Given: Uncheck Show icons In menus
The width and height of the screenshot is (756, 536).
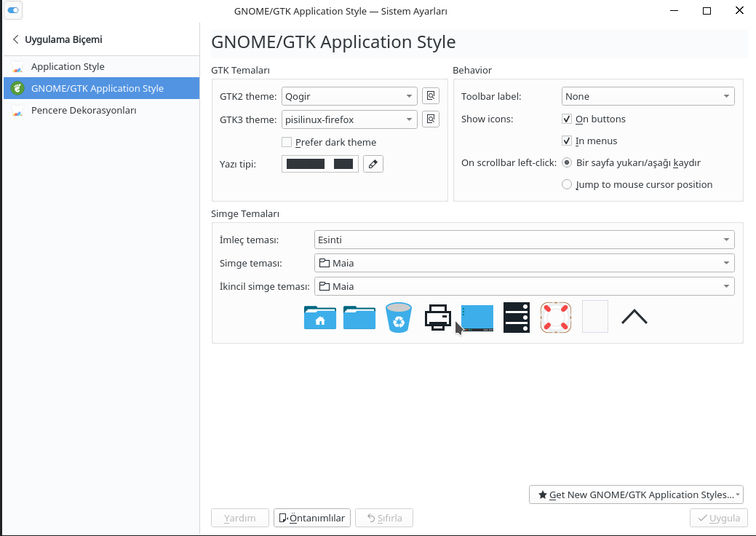Looking at the screenshot, I should tap(567, 141).
